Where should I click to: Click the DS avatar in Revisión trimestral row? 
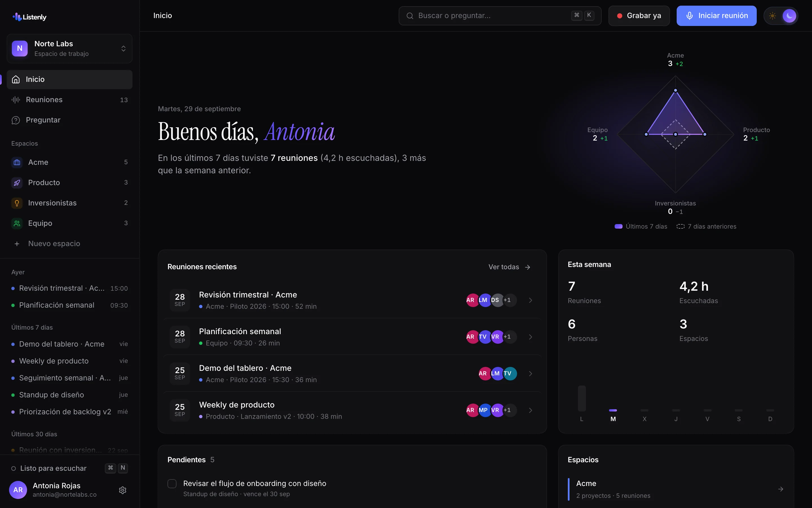[497, 300]
